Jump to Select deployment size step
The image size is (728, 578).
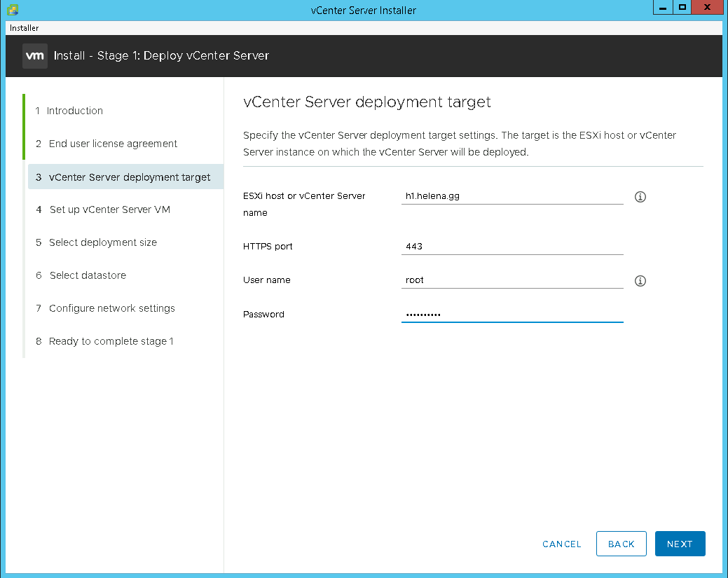tap(102, 242)
